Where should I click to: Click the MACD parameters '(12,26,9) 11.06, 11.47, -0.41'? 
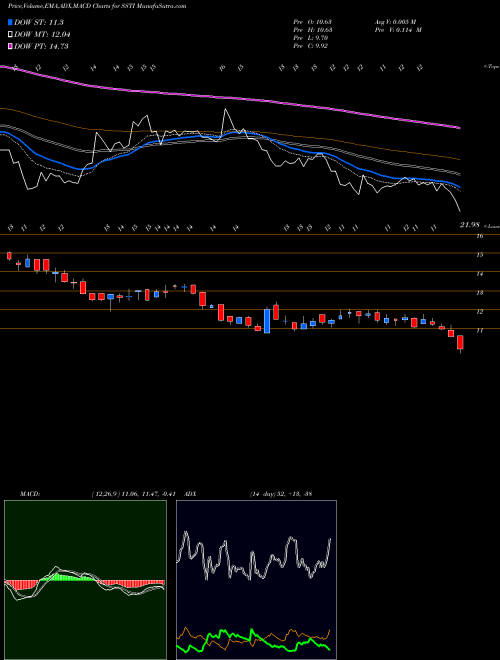pyautogui.click(x=136, y=494)
